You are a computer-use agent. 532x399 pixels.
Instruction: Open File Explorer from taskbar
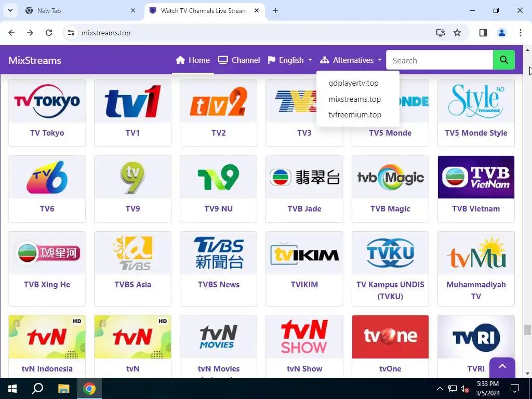(63, 389)
